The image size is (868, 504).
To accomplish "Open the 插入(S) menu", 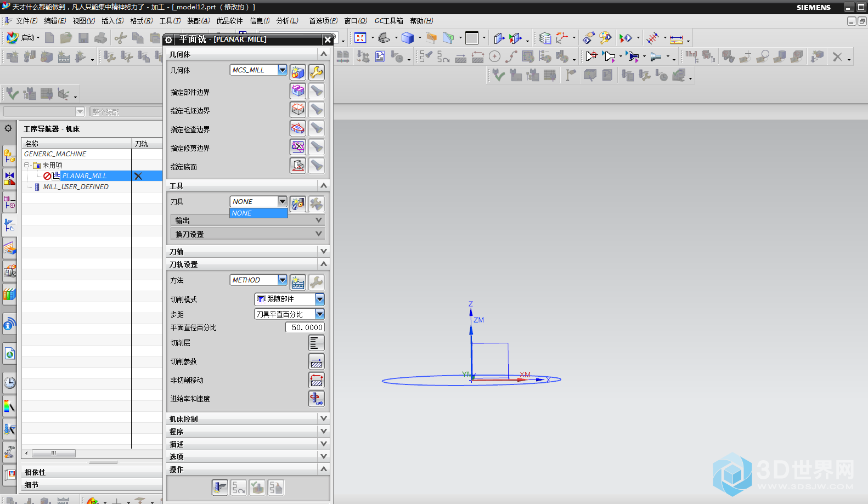I will pyautogui.click(x=112, y=21).
